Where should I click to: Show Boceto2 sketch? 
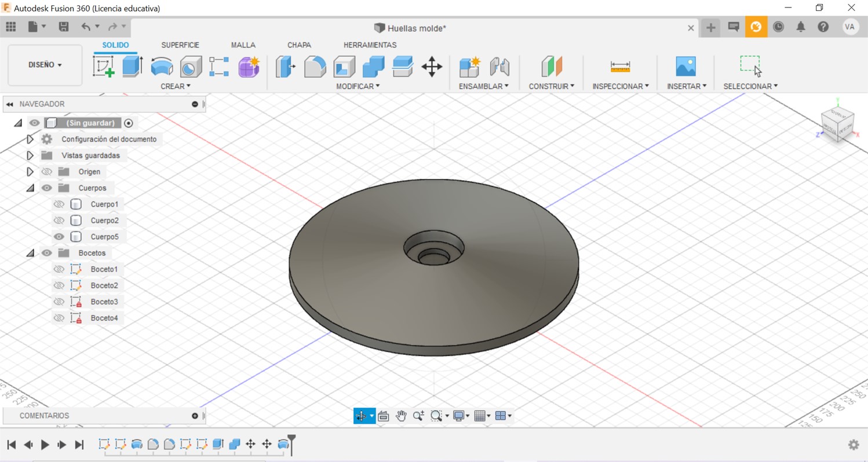(59, 285)
